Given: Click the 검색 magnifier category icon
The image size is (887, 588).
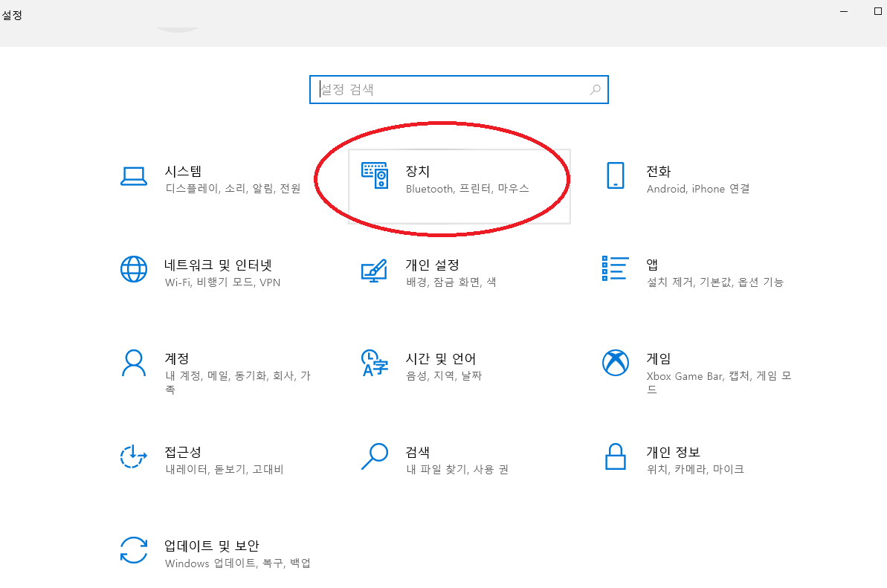Looking at the screenshot, I should [x=375, y=457].
